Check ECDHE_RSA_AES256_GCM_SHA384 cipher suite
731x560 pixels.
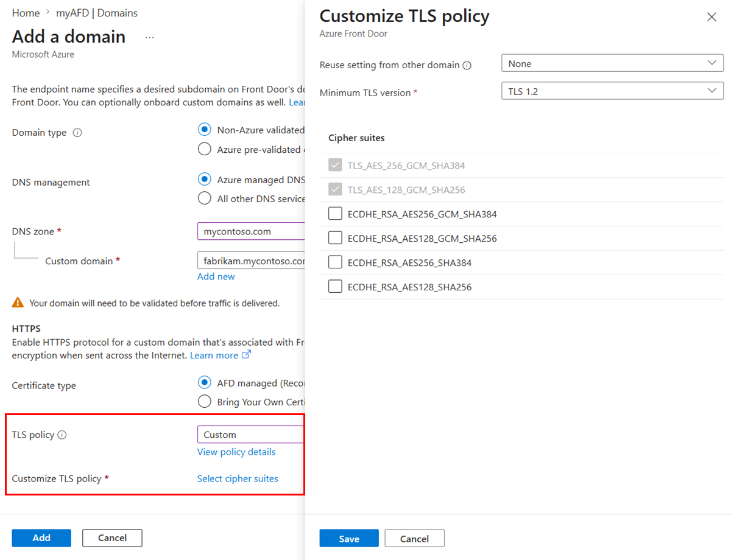(335, 214)
